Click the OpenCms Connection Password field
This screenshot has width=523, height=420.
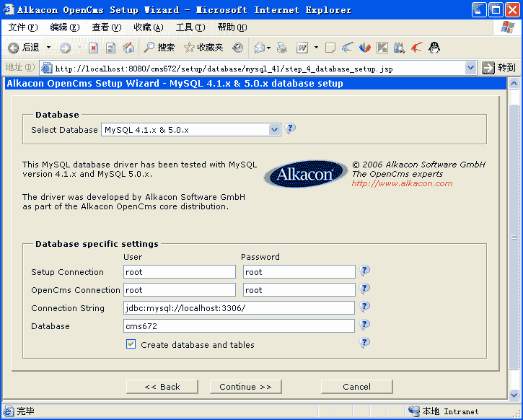299,290
